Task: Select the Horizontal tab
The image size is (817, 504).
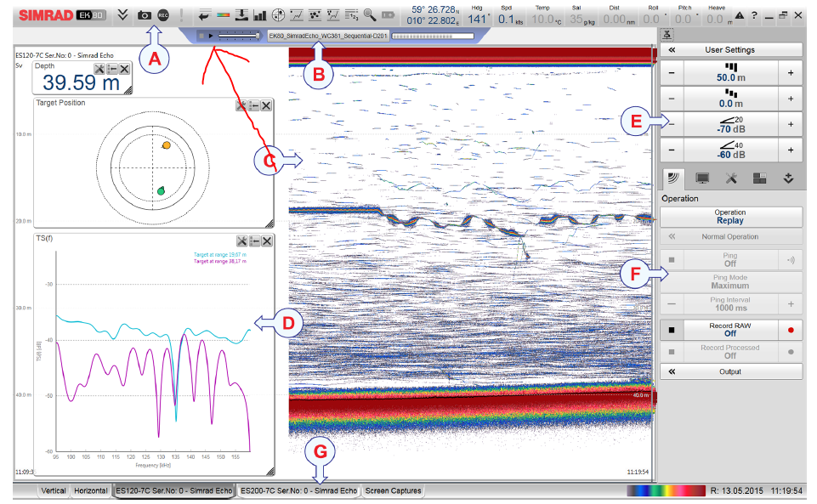Action: [91, 491]
